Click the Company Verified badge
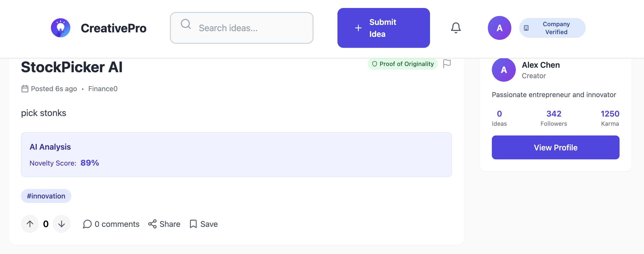This screenshot has height=254, width=644. [x=552, y=28]
